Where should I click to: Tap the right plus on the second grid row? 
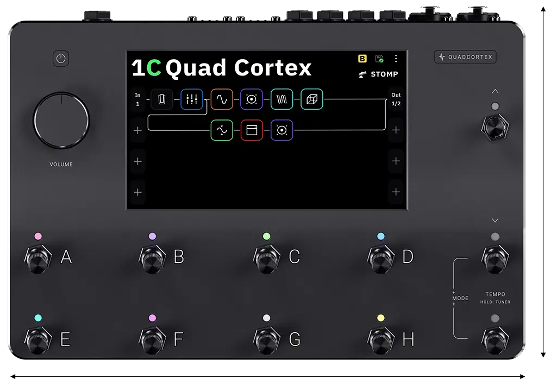point(396,130)
